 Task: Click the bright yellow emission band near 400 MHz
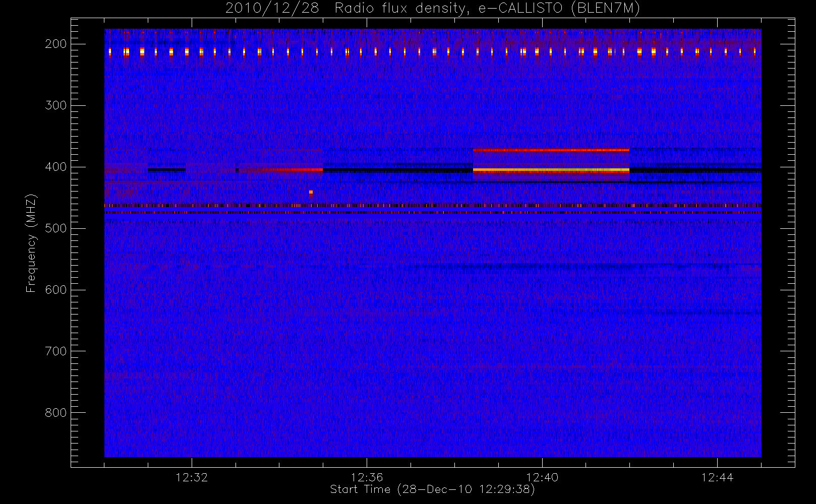point(551,170)
